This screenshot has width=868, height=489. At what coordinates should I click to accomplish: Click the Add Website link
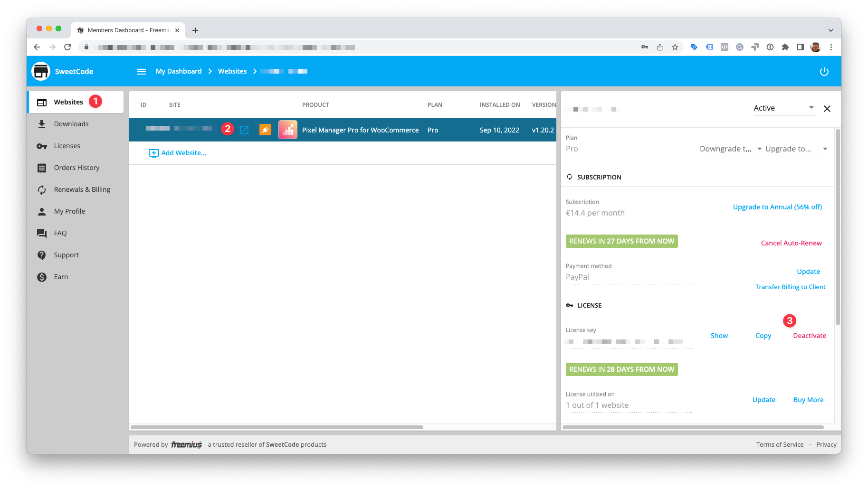coord(178,153)
